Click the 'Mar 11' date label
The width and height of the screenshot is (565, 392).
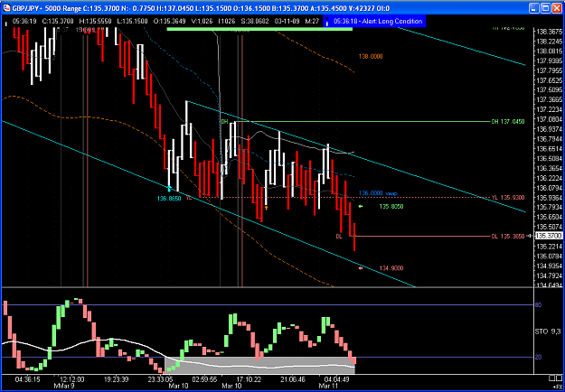327,386
